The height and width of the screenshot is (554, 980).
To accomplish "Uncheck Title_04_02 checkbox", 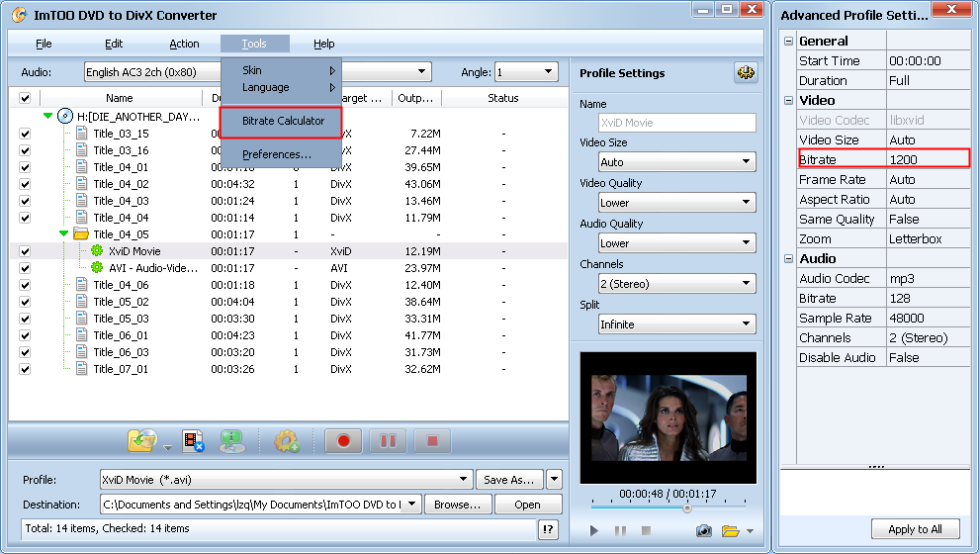I will pos(25,184).
